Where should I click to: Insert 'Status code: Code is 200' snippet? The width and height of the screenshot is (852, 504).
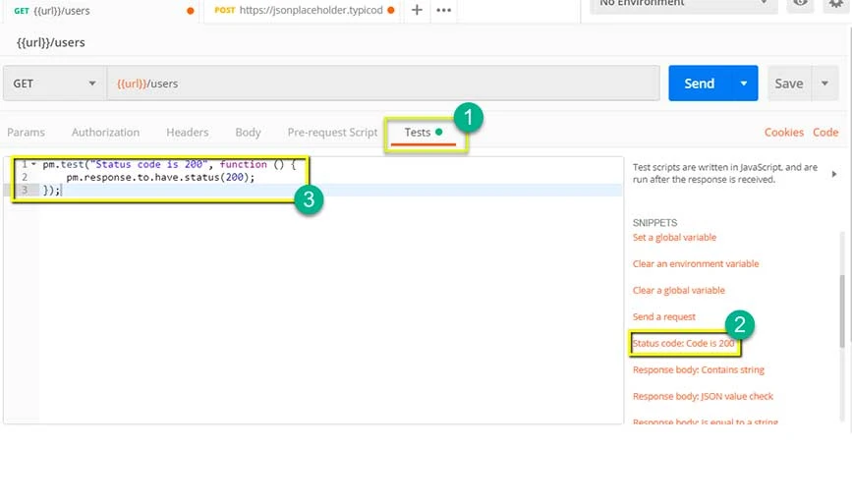[x=684, y=344]
